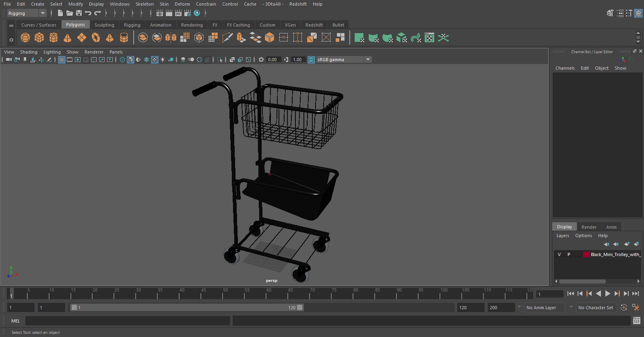Open Render Settings clapper gear icon
The width and height of the screenshot is (644, 337).
(x=188, y=13)
